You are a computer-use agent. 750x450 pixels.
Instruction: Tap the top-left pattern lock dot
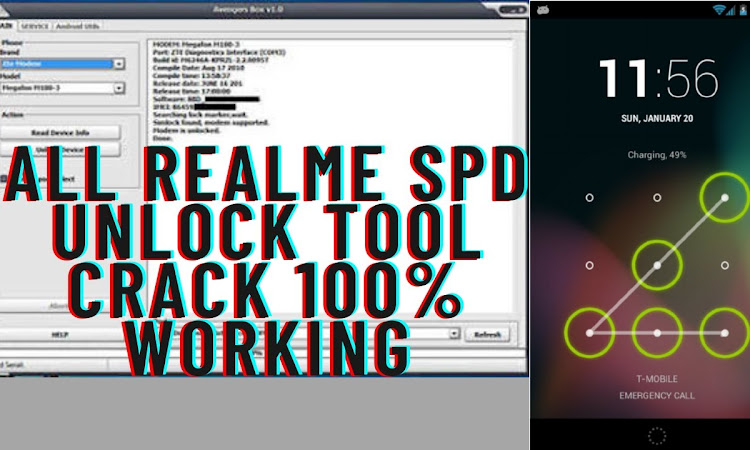tap(589, 198)
